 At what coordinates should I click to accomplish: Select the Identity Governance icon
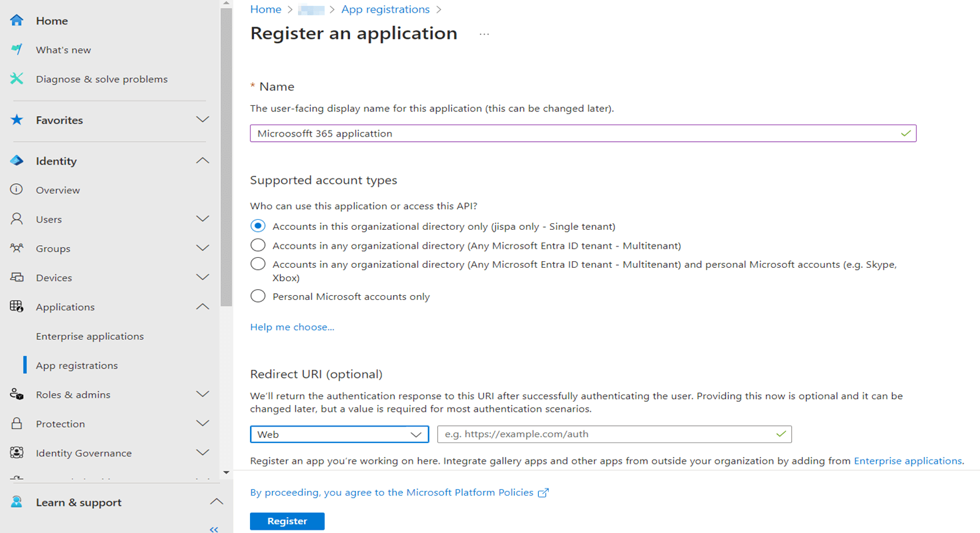[x=16, y=453]
